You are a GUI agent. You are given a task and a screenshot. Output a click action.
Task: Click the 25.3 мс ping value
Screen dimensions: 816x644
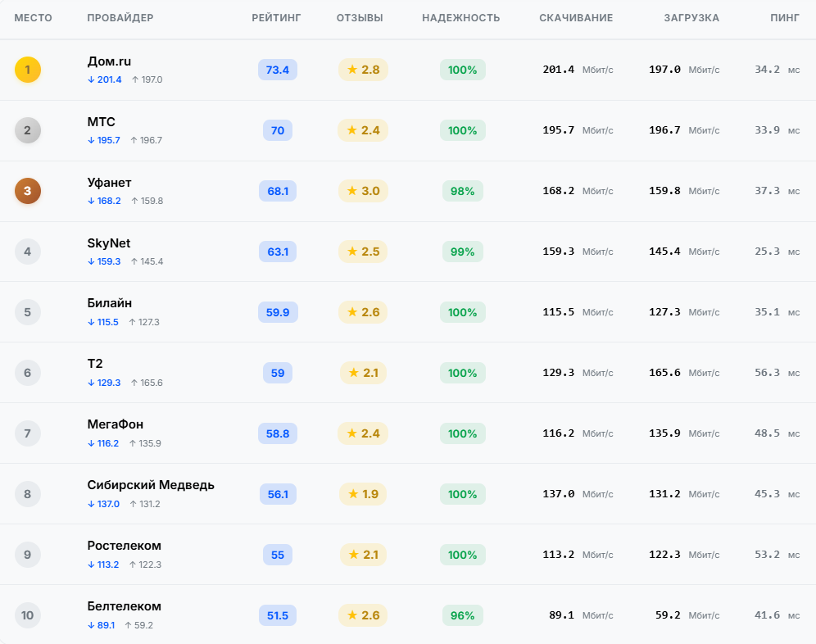777,252
